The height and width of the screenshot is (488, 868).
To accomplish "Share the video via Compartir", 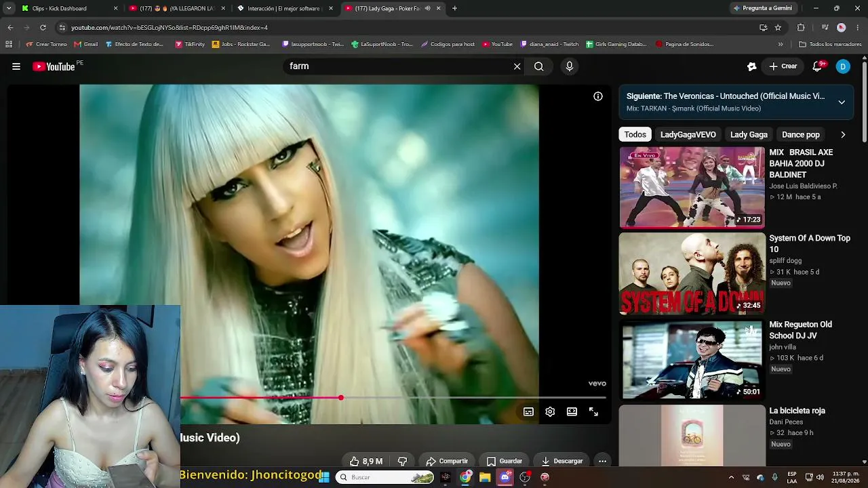I will tap(447, 461).
